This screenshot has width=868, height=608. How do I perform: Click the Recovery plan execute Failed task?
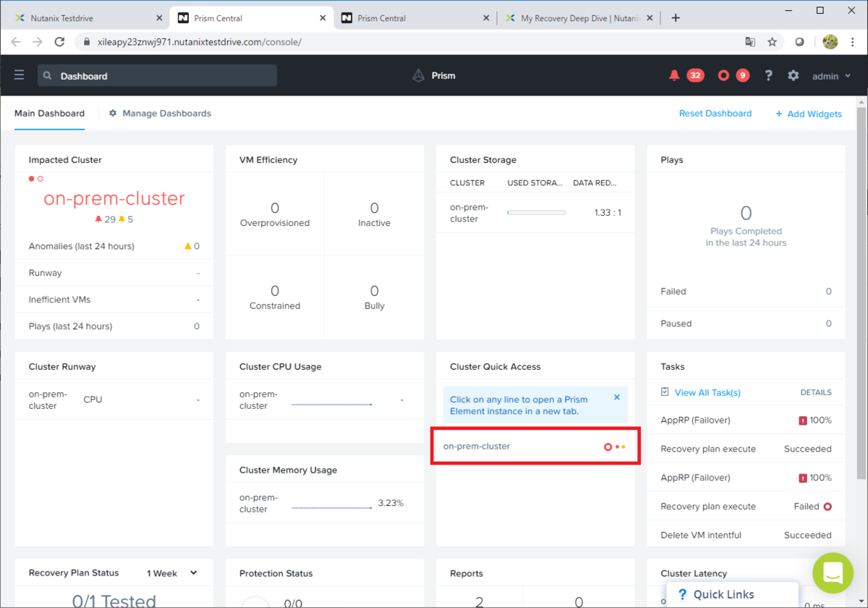tap(746, 507)
